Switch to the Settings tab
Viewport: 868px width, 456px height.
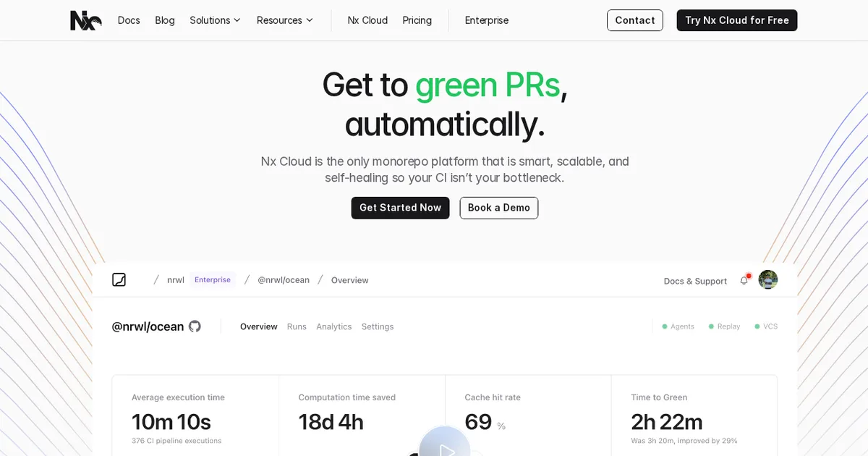coord(378,326)
